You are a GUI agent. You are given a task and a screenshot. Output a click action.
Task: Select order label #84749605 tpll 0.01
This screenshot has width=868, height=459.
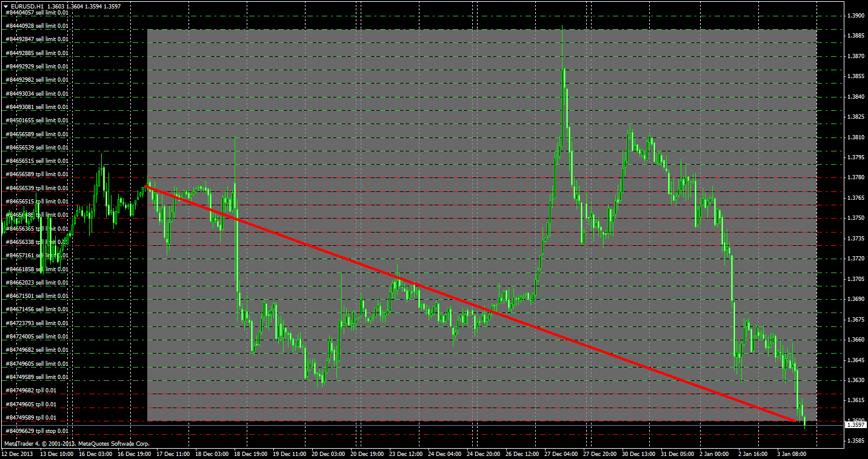tap(31, 405)
